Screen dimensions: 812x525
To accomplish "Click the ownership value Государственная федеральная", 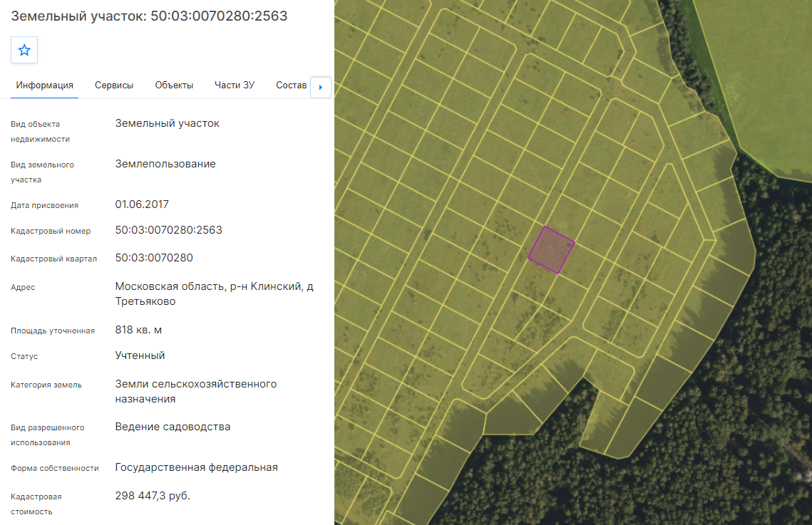I will point(196,467).
